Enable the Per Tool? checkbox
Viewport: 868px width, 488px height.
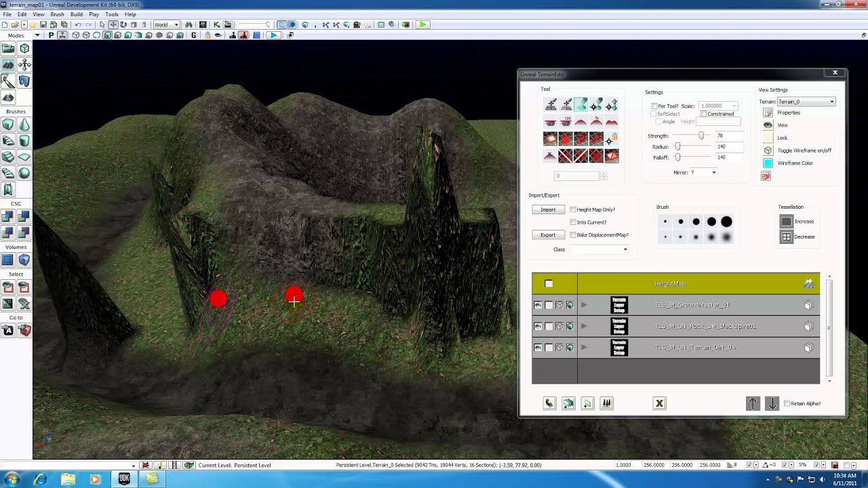(x=654, y=106)
